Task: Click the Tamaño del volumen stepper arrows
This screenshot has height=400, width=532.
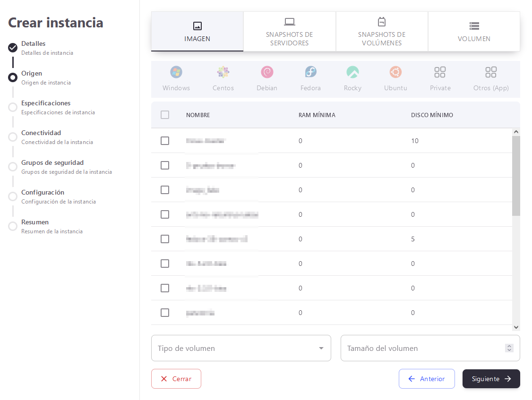Action: tap(509, 348)
